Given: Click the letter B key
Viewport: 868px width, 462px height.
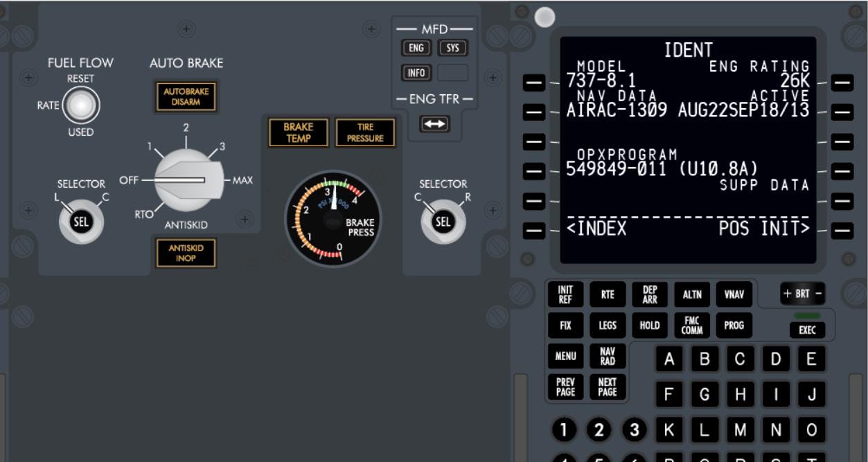Looking at the screenshot, I should (x=705, y=359).
